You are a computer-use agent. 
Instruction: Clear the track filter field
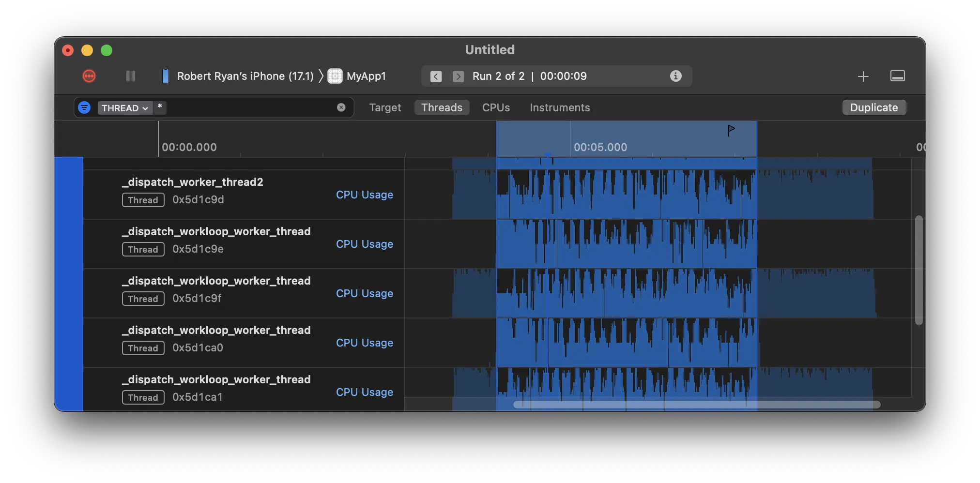[x=341, y=107]
